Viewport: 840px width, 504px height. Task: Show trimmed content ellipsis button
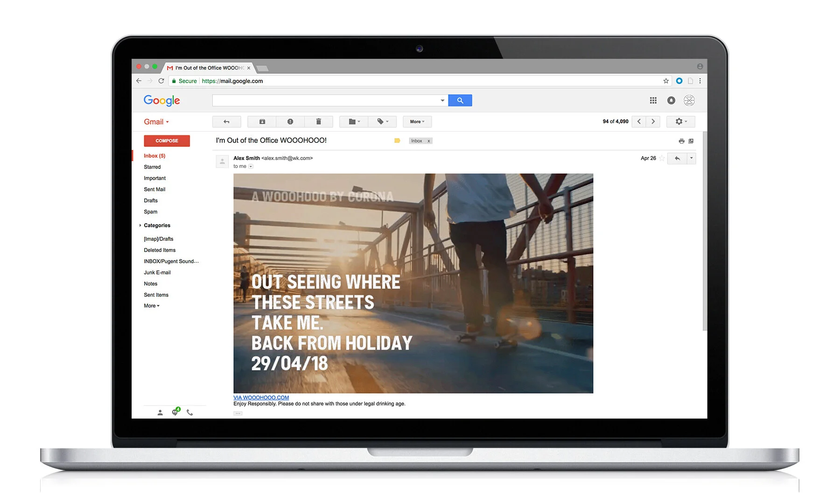pyautogui.click(x=238, y=413)
